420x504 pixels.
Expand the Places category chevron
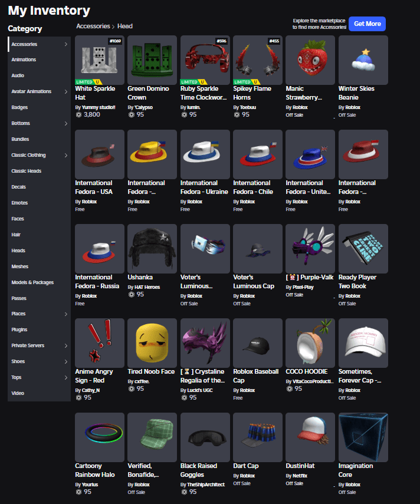pyautogui.click(x=65, y=314)
